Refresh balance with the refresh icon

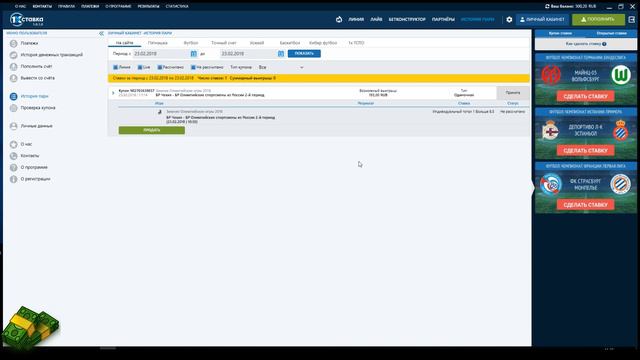coord(547,6)
